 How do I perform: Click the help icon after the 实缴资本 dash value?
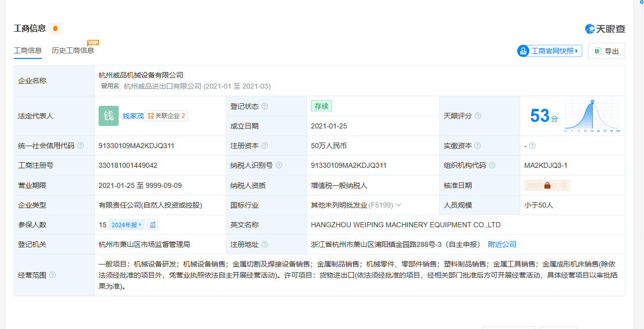(x=532, y=146)
